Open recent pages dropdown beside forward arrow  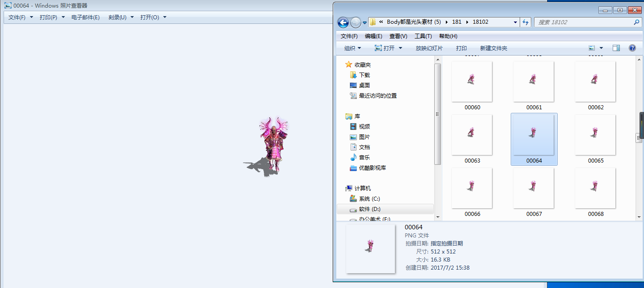click(365, 22)
